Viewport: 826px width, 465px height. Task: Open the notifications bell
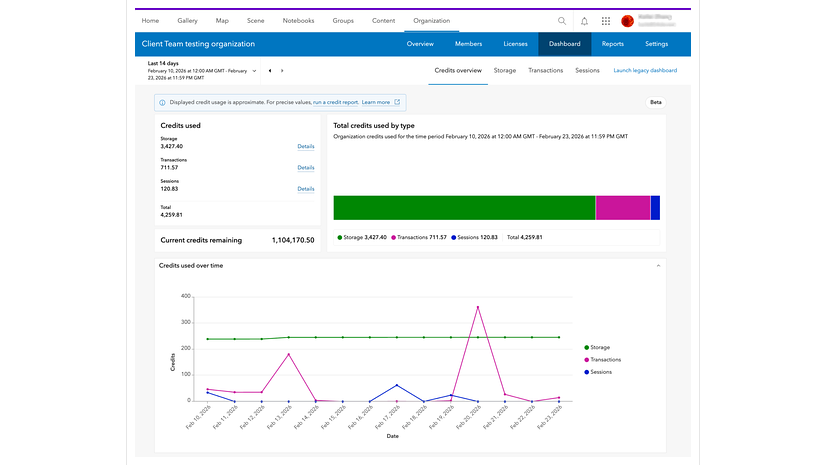(x=584, y=20)
